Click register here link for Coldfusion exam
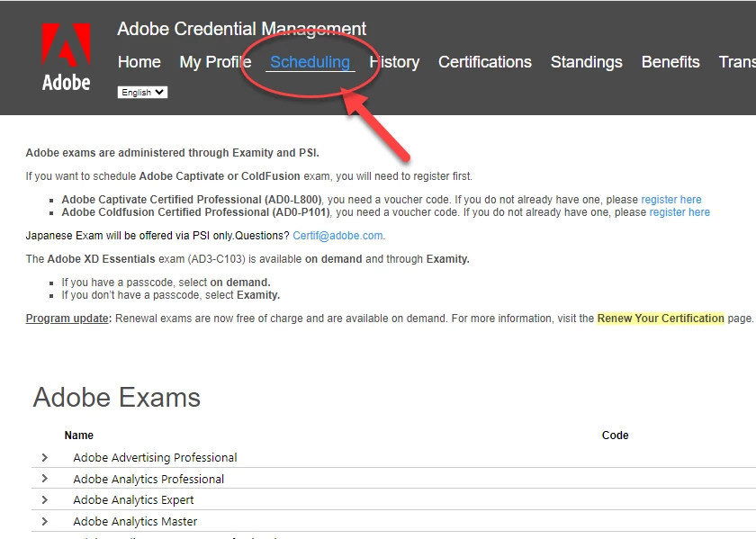The width and height of the screenshot is (756, 539). [x=679, y=212]
